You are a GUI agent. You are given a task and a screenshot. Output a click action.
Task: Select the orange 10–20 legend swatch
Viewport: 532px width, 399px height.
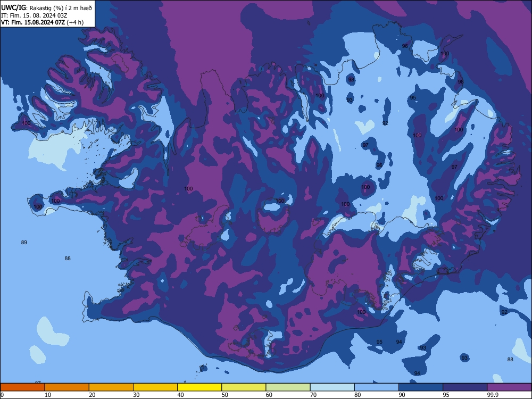pyautogui.click(x=67, y=387)
